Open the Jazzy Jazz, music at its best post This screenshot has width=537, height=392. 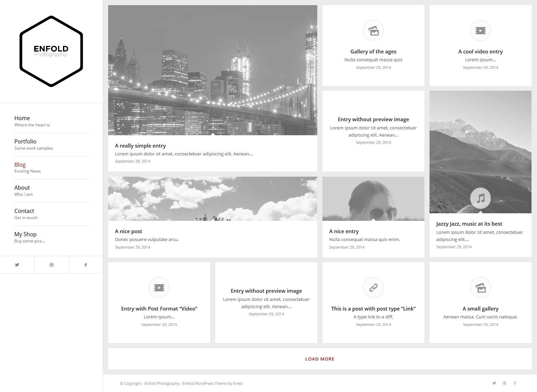(x=469, y=224)
